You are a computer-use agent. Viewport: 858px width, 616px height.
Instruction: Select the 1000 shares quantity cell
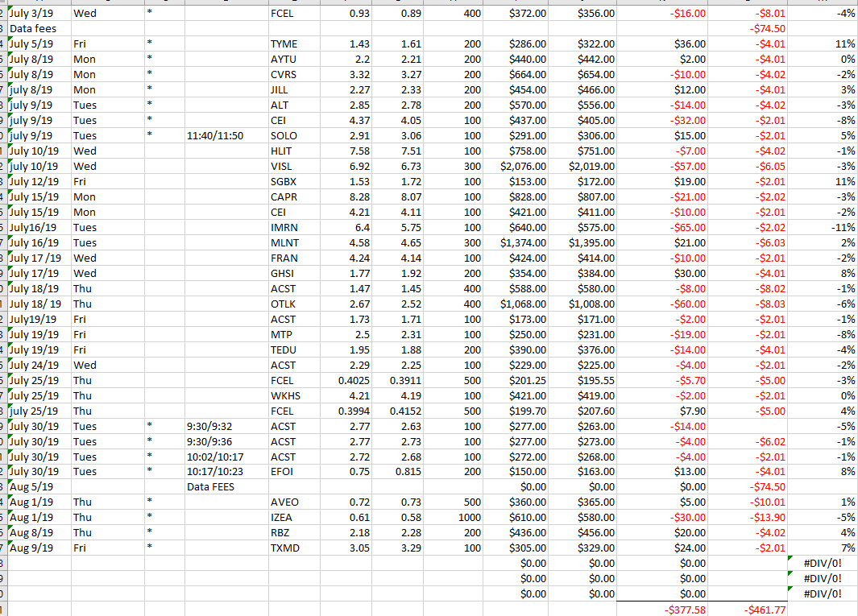pyautogui.click(x=453, y=518)
